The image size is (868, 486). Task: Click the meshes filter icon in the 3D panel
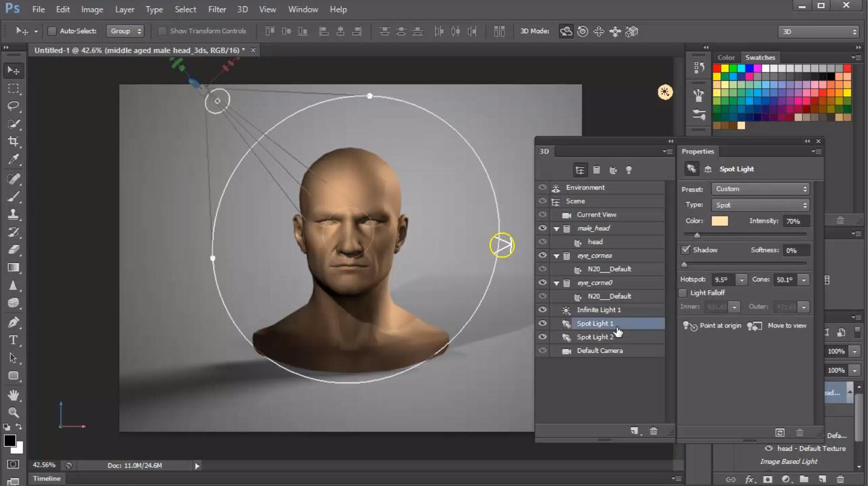click(x=597, y=170)
